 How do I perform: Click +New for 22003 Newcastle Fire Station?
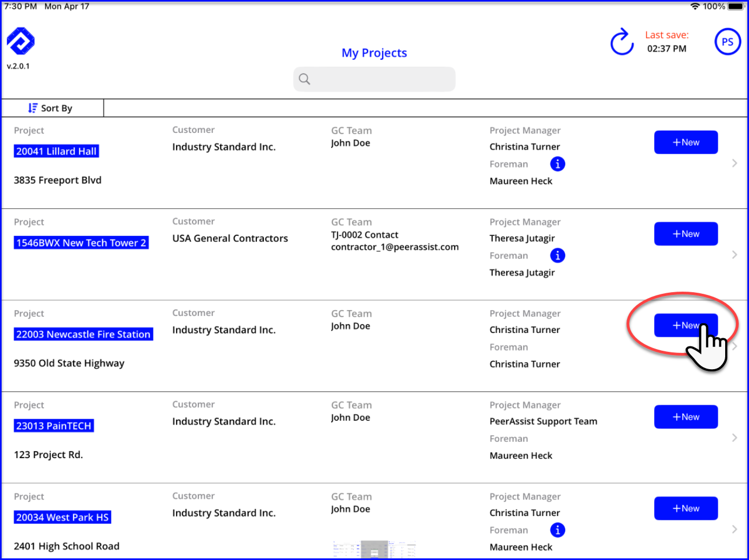pyautogui.click(x=686, y=325)
